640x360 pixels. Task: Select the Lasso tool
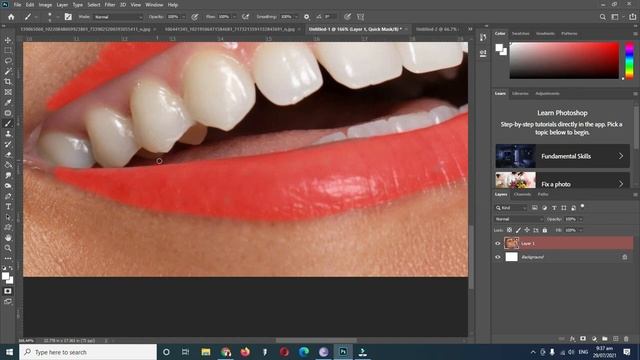tap(8, 61)
